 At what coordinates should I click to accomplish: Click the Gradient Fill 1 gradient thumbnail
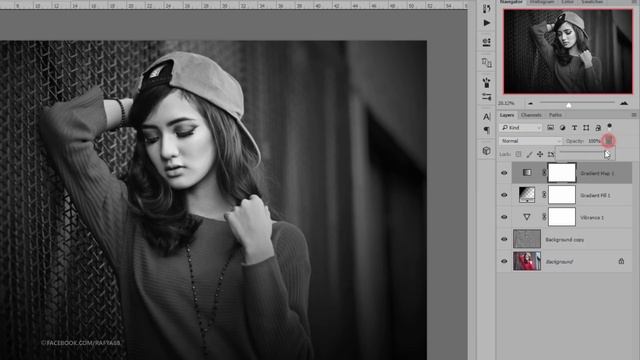[527, 195]
